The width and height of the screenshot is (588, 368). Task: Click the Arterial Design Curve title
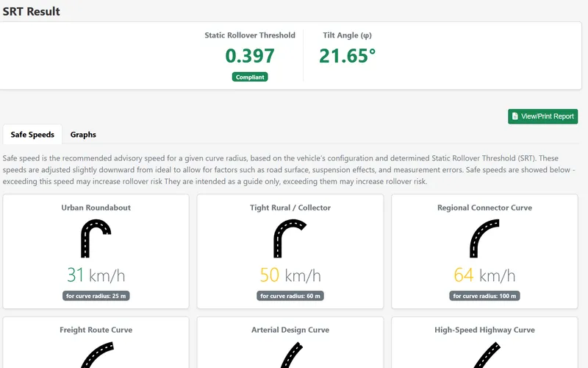tap(290, 330)
